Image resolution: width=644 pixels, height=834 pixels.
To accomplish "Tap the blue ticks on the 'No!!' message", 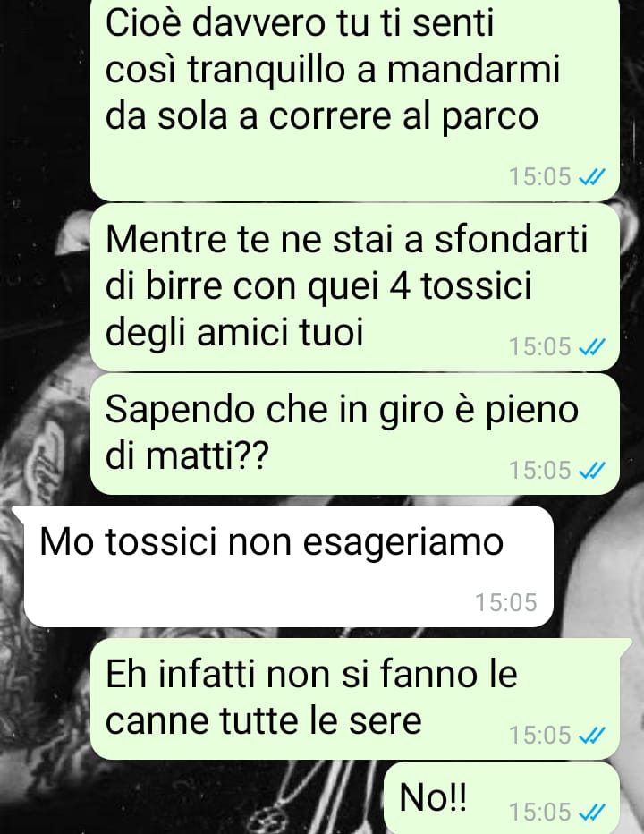I will point(591,812).
